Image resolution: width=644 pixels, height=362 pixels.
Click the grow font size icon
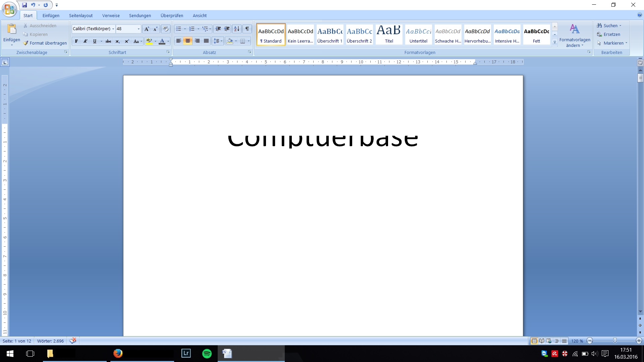coord(147,29)
